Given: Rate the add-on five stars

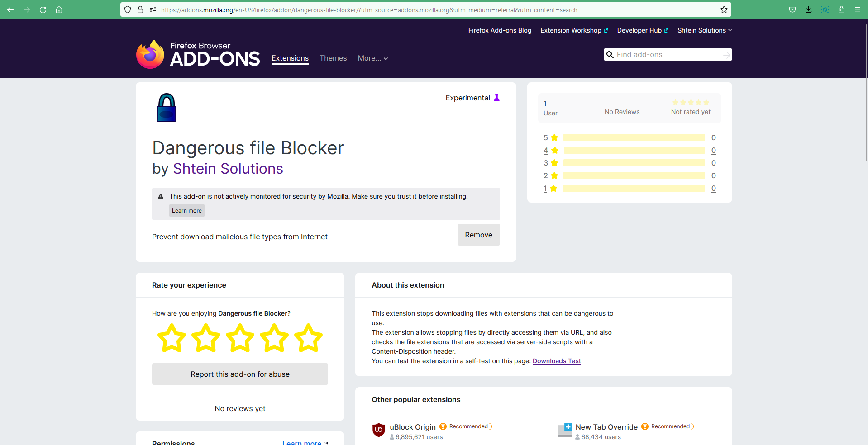Looking at the screenshot, I should (x=308, y=338).
